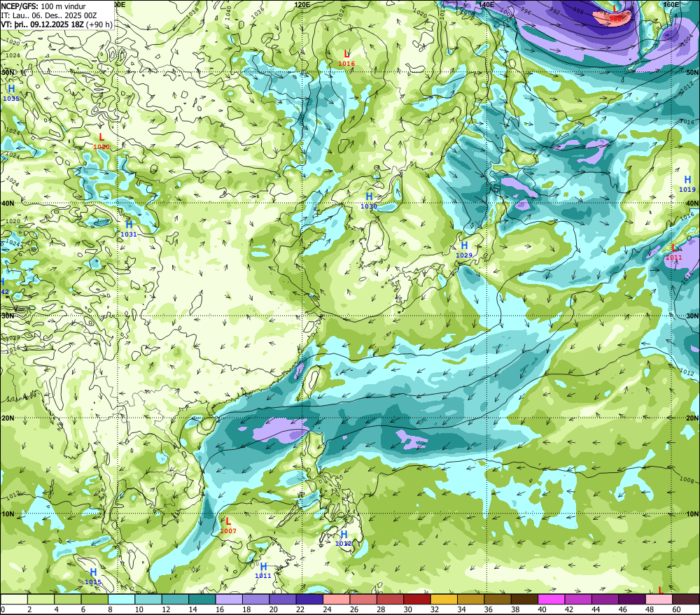The width and height of the screenshot is (700, 615).
Task: Click the L 1007 low pressure marker
Action: tap(228, 525)
